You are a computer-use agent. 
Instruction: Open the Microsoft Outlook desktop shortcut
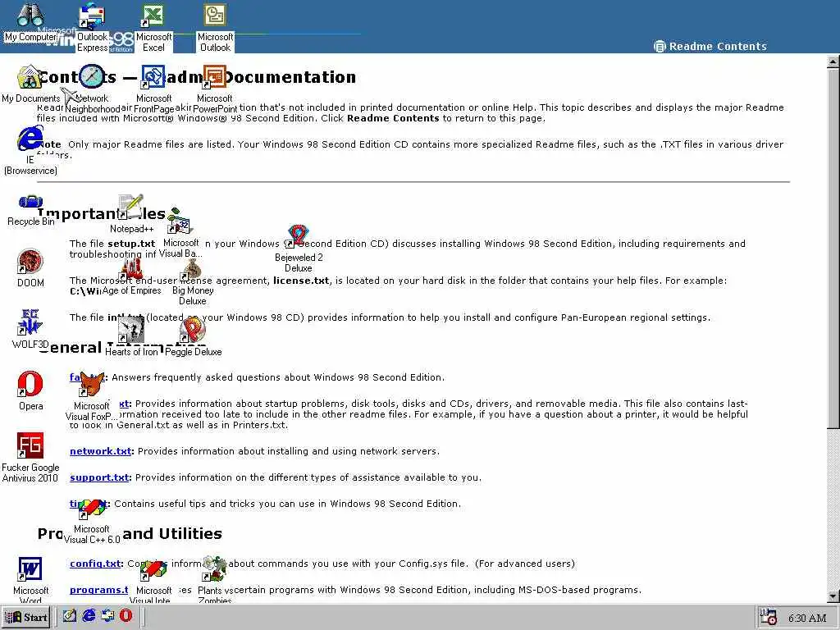click(x=215, y=28)
